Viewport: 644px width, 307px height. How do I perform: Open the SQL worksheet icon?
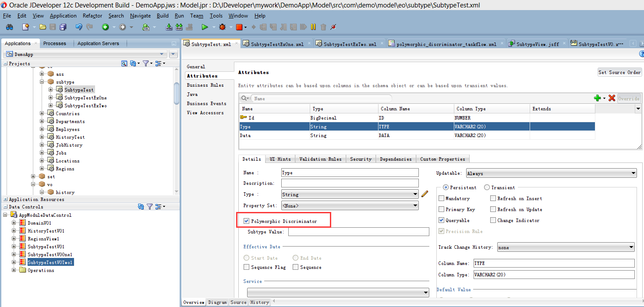[146, 27]
